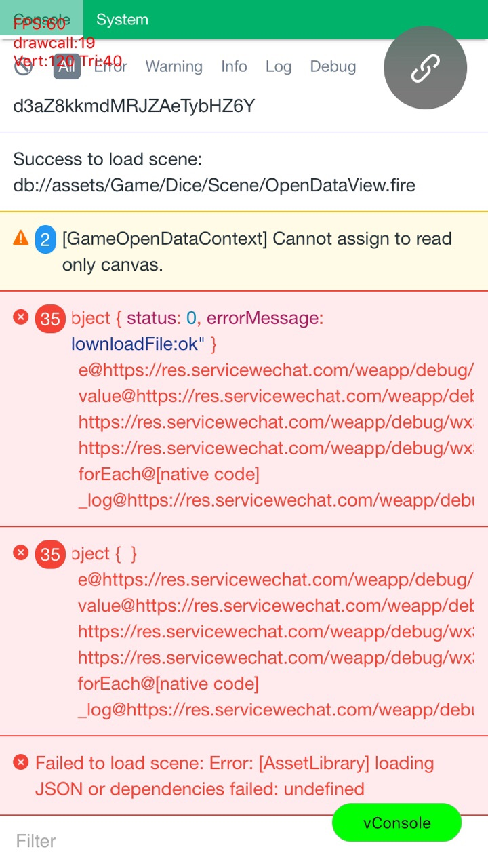Show only Info logs
The image size is (488, 868).
pos(234,66)
